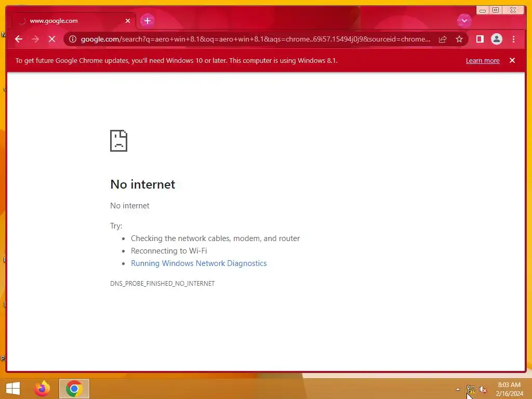
Task: Click the DNS_PROBE_FINISHED_NO_INTERNET error code
Action: pos(162,283)
